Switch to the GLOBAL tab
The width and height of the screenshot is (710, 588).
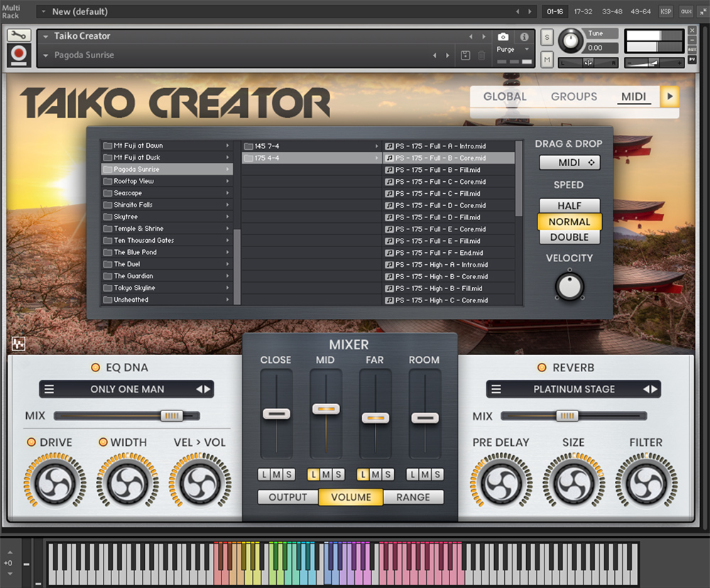(504, 97)
